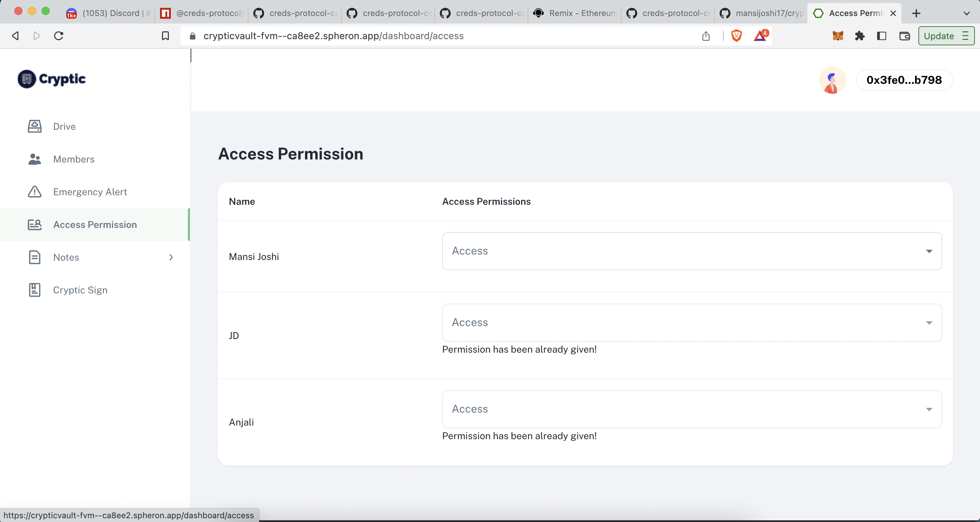Viewport: 980px width, 522px height.
Task: Open JD's Access dropdown
Action: point(691,322)
